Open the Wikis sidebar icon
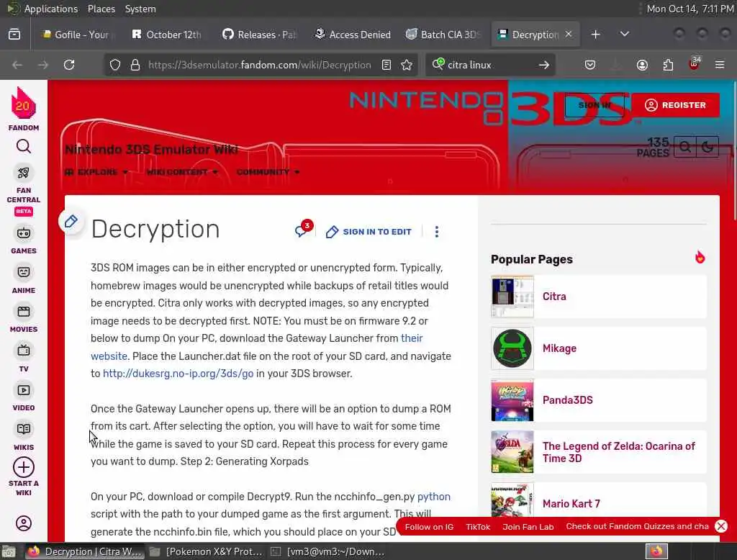The height and width of the screenshot is (560, 737). 24,429
